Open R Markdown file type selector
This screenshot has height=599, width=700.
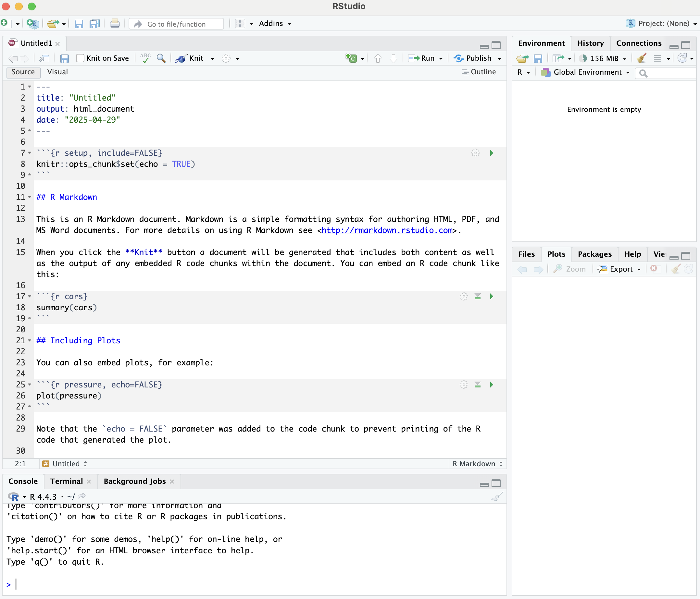[x=477, y=464]
